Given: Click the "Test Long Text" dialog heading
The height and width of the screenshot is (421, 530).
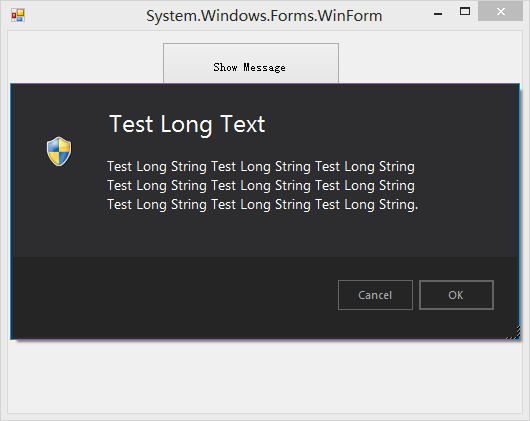Looking at the screenshot, I should click(187, 124).
